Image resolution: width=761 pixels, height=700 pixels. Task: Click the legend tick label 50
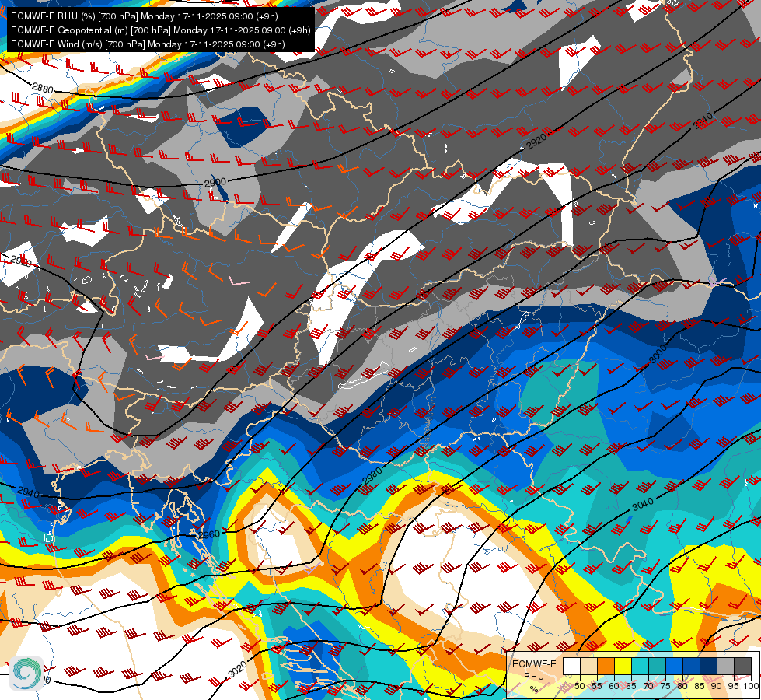click(x=579, y=686)
